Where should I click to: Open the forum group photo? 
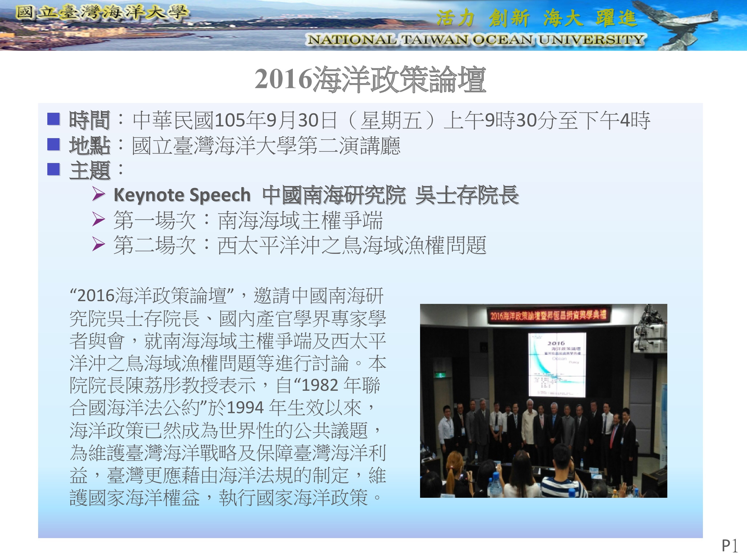543,401
